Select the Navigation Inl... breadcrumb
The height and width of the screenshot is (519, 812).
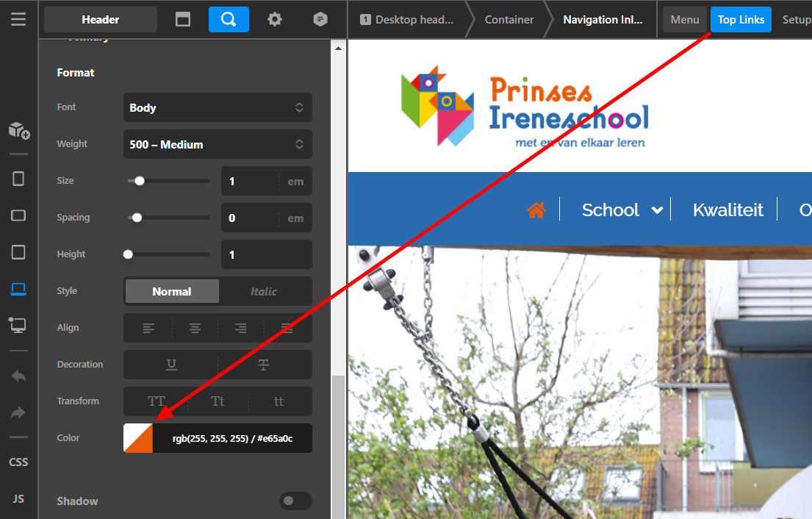tap(603, 20)
